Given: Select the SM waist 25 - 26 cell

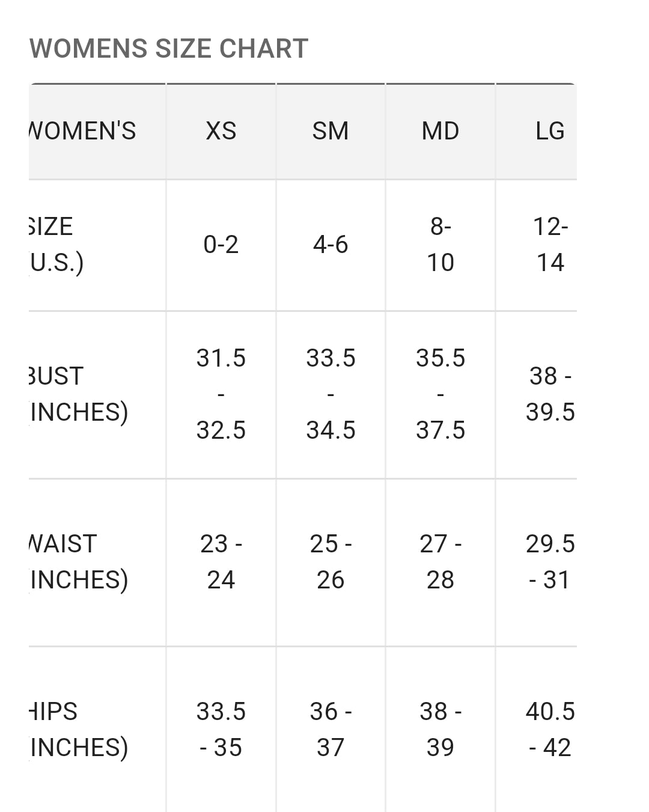Looking at the screenshot, I should (x=331, y=563).
